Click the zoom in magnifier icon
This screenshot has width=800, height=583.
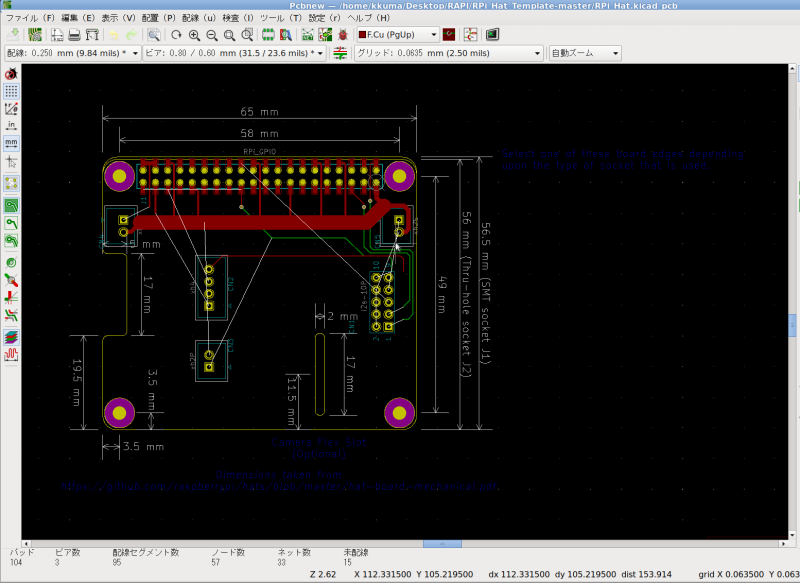click(196, 34)
